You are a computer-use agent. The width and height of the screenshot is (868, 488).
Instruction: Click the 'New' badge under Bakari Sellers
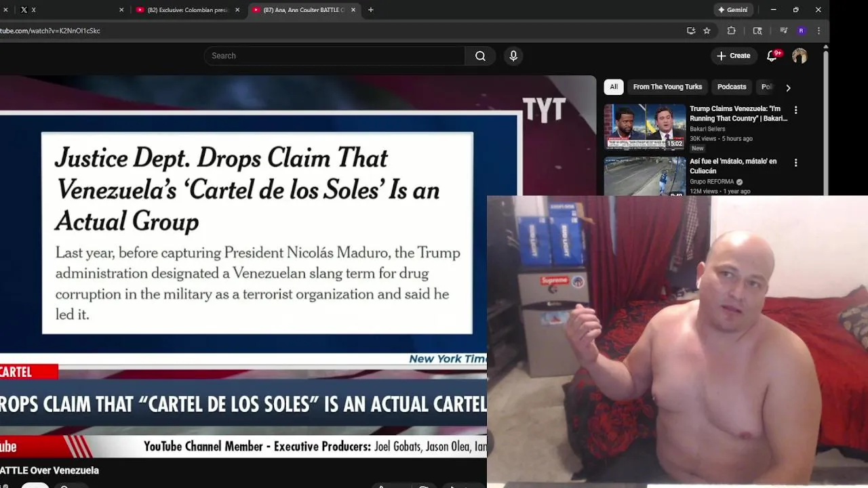[x=698, y=148]
